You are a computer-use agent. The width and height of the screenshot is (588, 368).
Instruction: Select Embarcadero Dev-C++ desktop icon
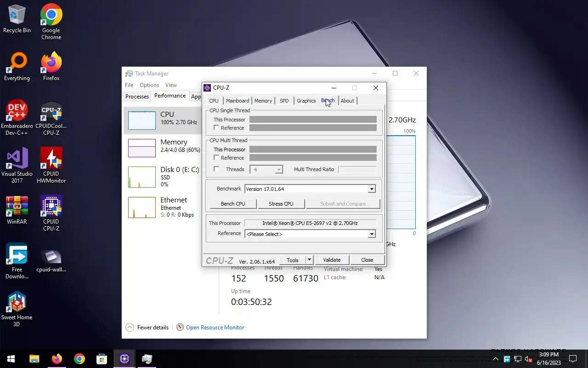pos(17,118)
